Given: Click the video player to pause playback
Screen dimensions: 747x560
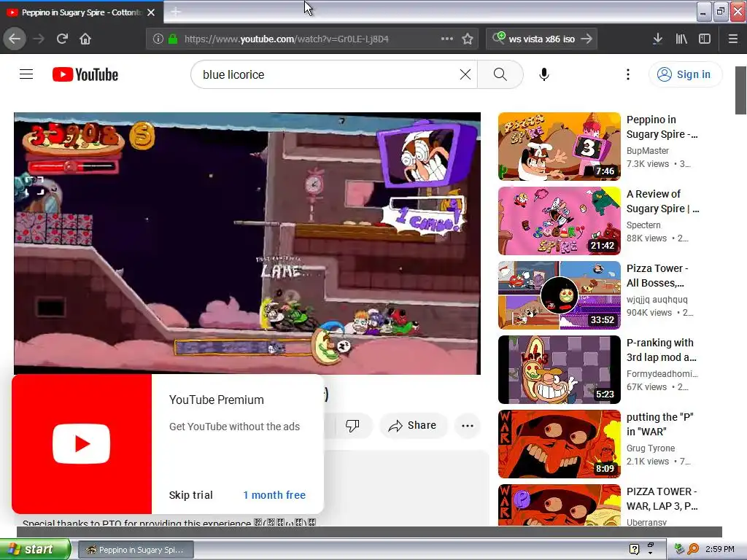Looking at the screenshot, I should click(x=247, y=244).
